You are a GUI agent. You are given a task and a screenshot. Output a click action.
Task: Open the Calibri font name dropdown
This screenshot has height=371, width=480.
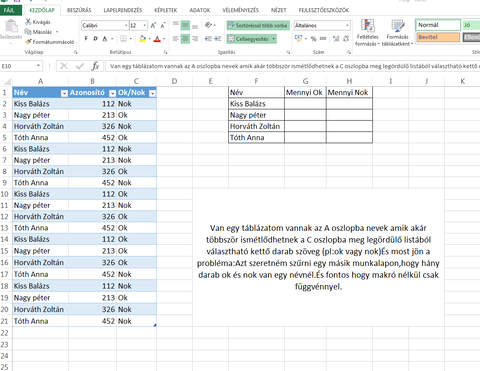[126, 26]
